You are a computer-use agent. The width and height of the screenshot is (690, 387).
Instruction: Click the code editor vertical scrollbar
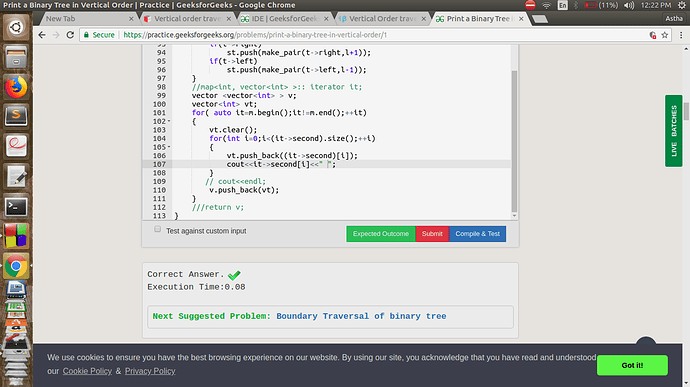pos(514,141)
